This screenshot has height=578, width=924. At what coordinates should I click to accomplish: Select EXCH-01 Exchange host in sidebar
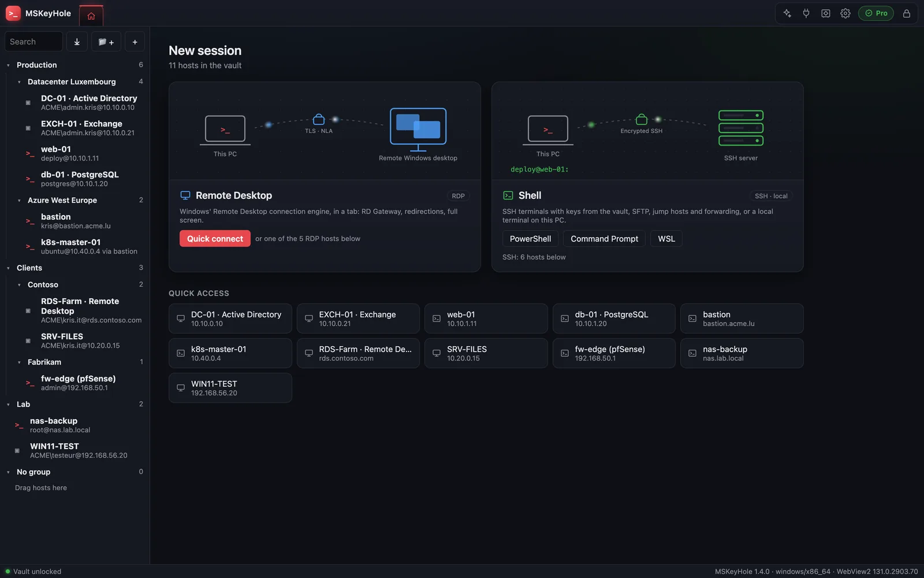(84, 128)
